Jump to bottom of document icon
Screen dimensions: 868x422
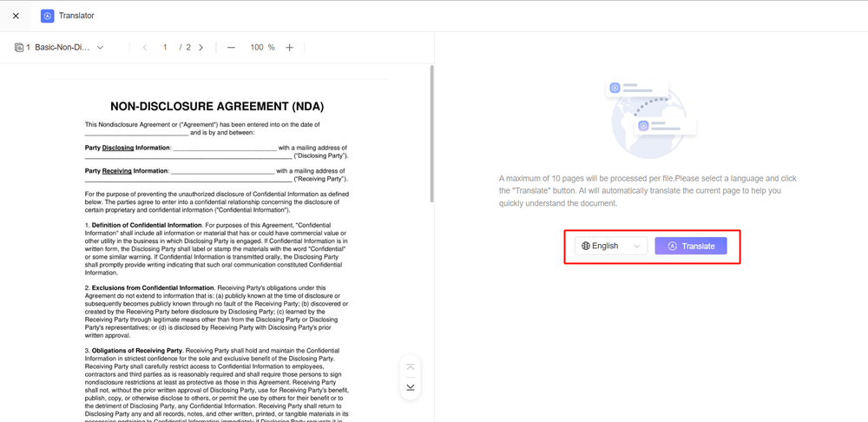[x=411, y=387]
